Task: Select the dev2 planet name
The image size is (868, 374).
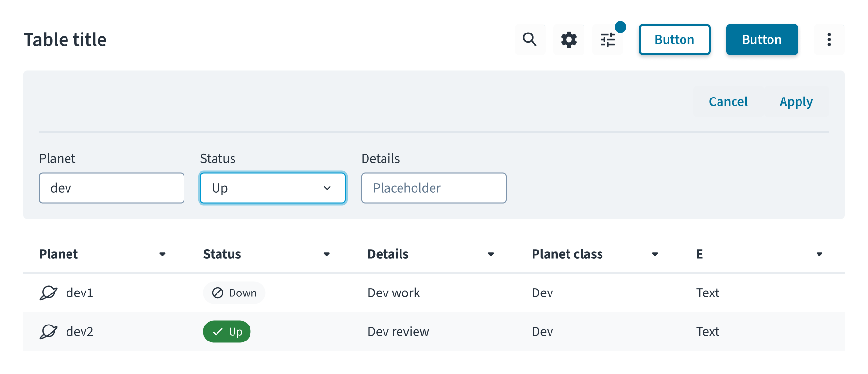Action: point(80,332)
